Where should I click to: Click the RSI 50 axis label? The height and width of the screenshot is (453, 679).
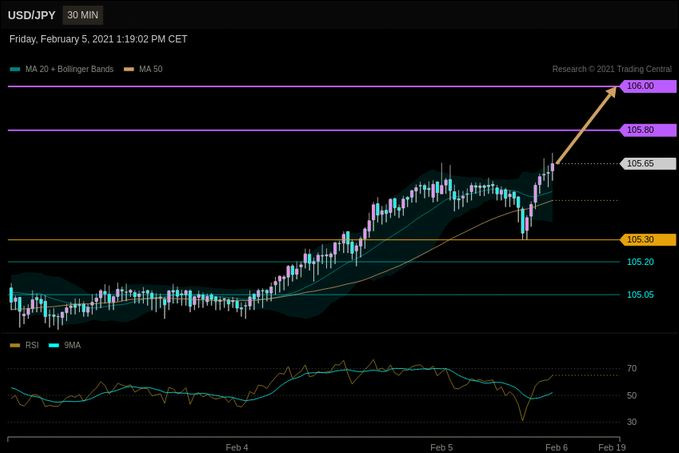[632, 395]
